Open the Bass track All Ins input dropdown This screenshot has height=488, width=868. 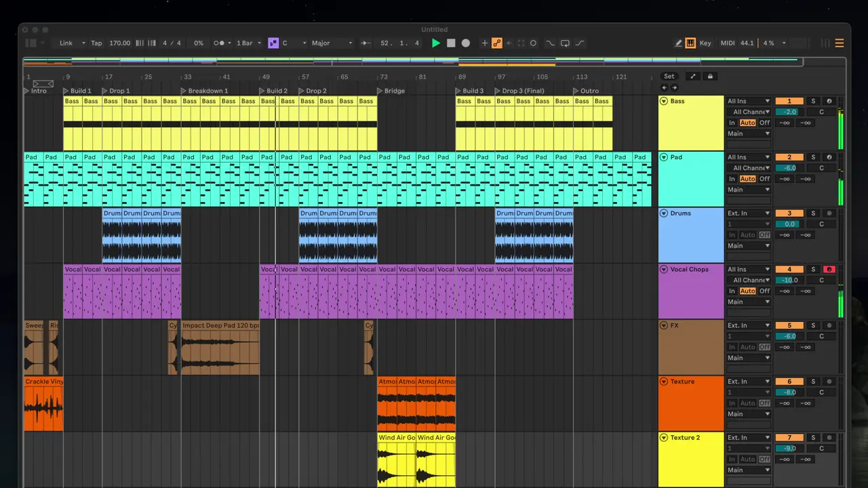(749, 102)
